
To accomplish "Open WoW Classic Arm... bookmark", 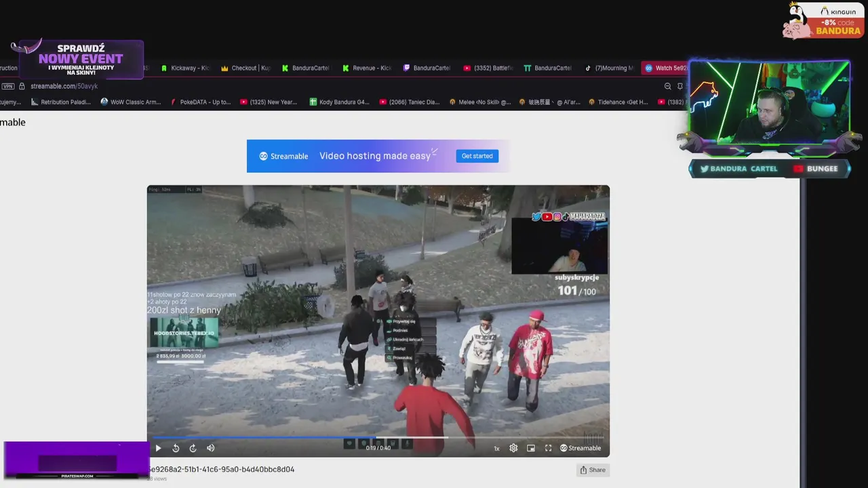I will point(131,102).
